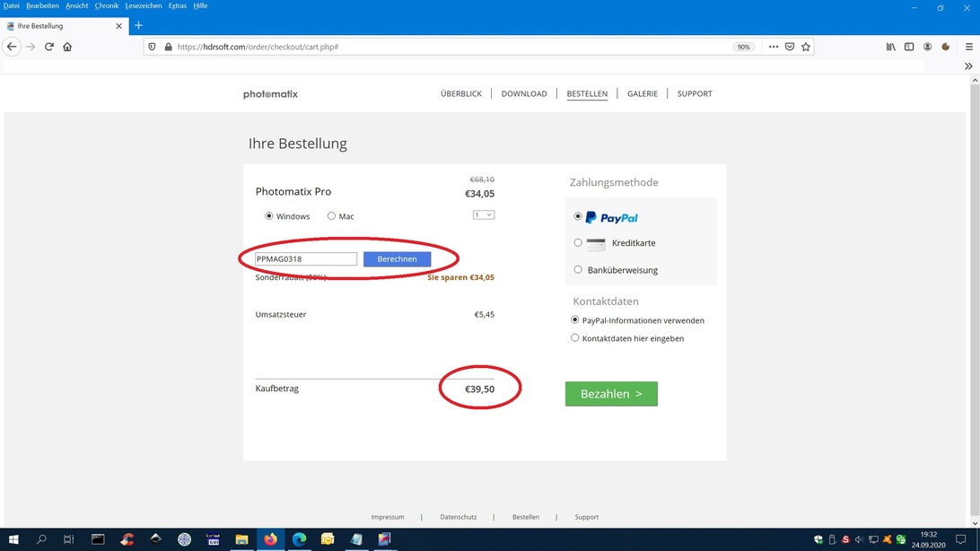Click the green Bezahlen button
This screenshot has height=551, width=980.
pyautogui.click(x=611, y=394)
